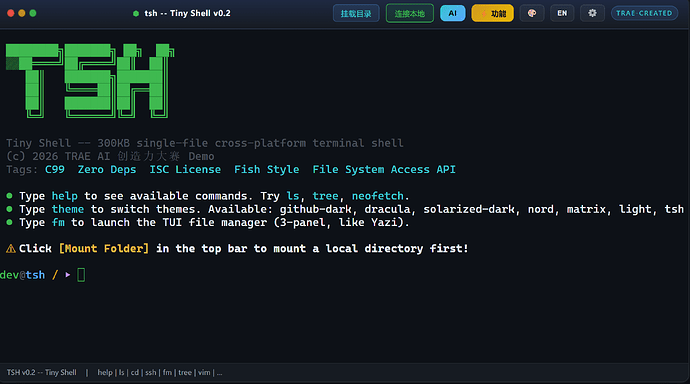
Task: Open the 功能 features button
Action: pyautogui.click(x=492, y=13)
